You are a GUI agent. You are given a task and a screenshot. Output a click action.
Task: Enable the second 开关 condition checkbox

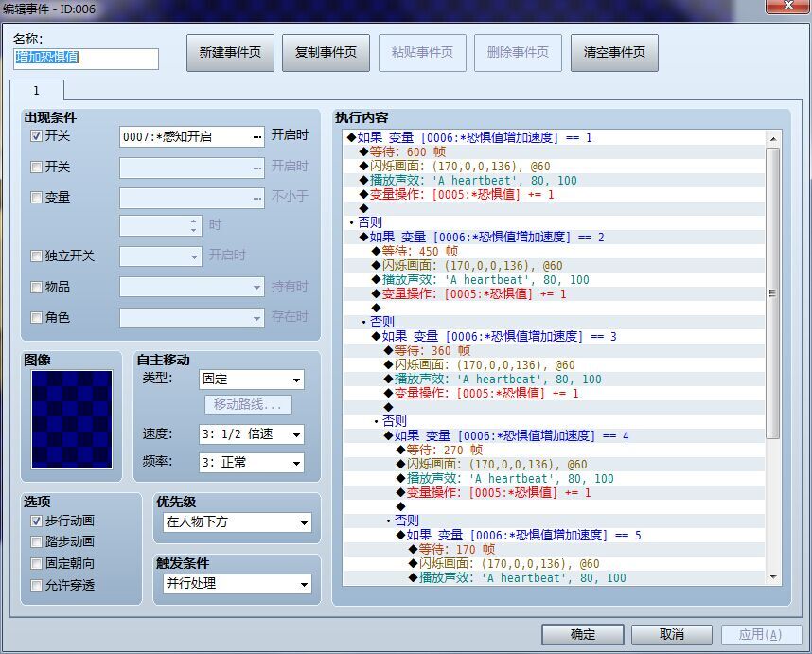pyautogui.click(x=36, y=167)
